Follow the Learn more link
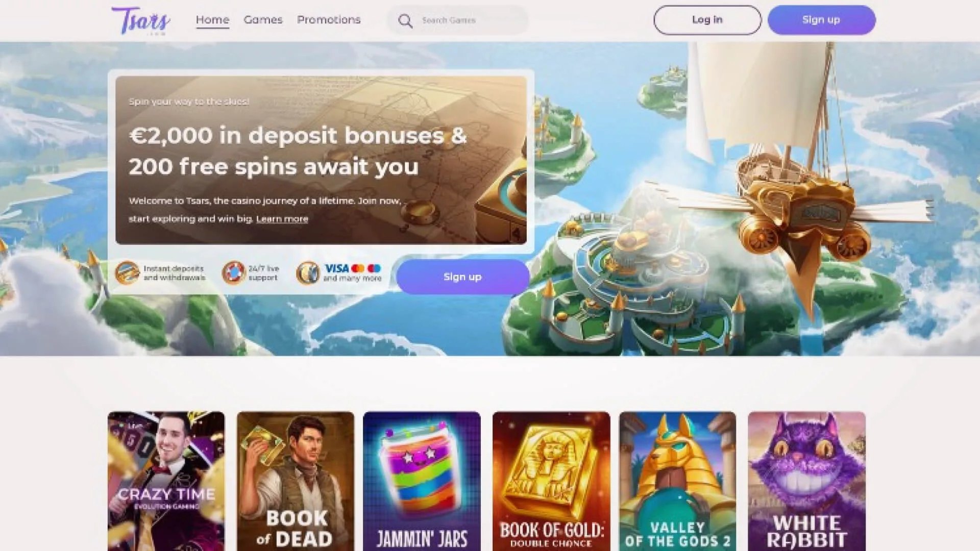 [282, 219]
